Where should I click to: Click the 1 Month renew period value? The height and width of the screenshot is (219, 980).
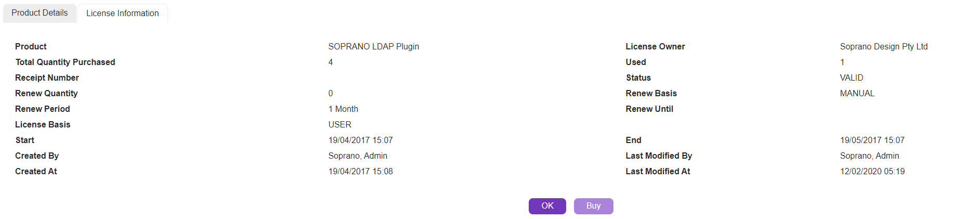(343, 109)
